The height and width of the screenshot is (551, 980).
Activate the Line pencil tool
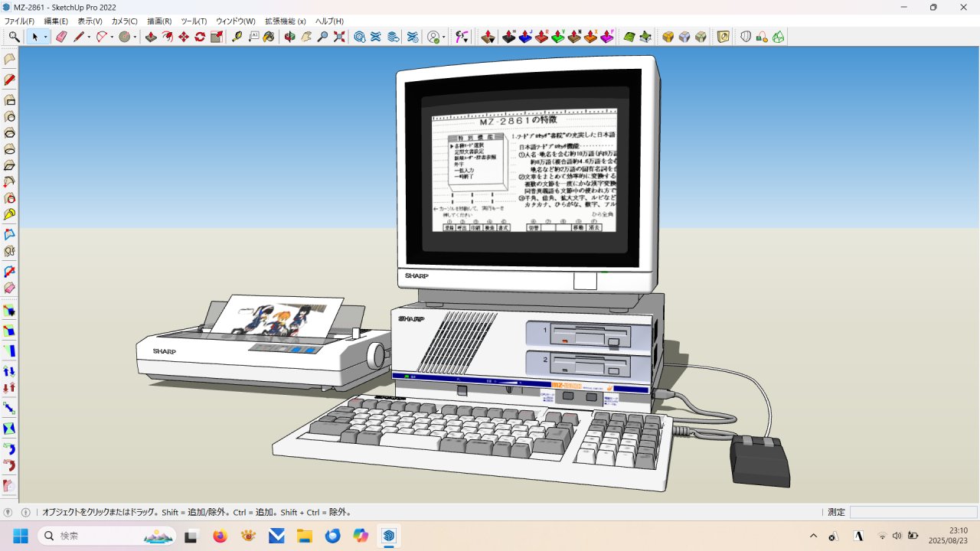point(79,37)
